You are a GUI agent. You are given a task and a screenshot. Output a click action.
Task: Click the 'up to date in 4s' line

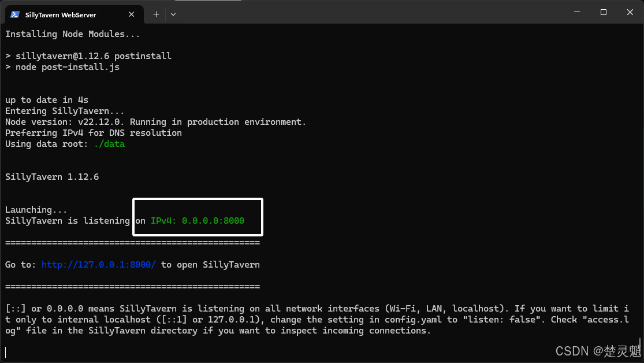(x=47, y=100)
